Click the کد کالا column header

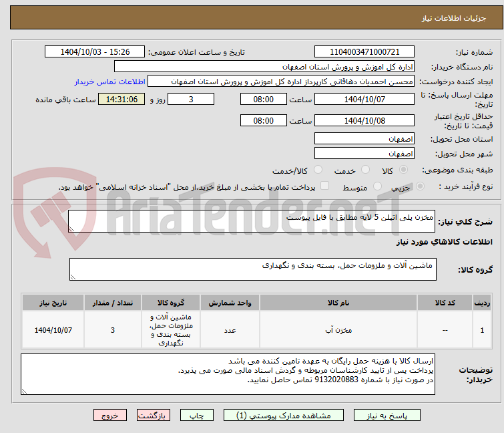point(445,303)
